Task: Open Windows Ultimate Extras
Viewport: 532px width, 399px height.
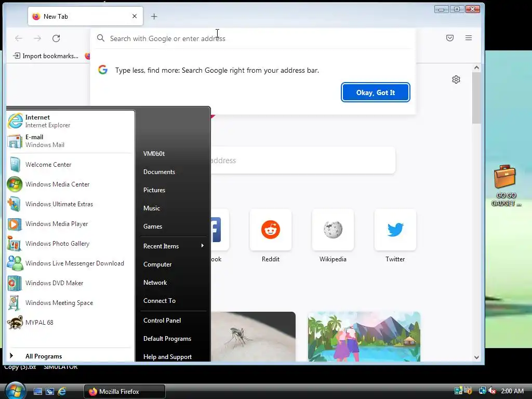Action: pos(70,204)
